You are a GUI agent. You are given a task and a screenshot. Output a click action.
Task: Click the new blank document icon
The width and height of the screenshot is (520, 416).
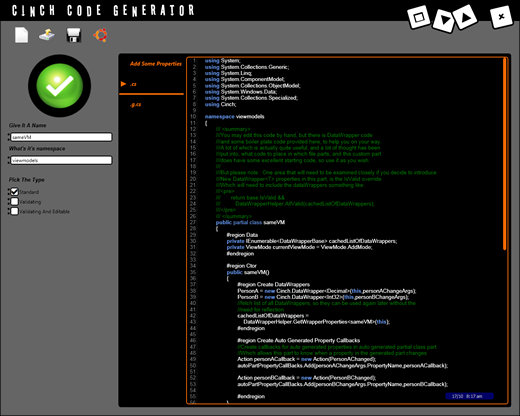pos(21,35)
